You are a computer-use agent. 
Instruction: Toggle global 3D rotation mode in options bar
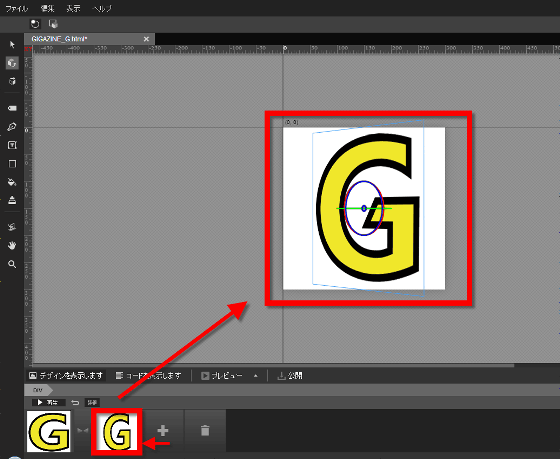(53, 24)
